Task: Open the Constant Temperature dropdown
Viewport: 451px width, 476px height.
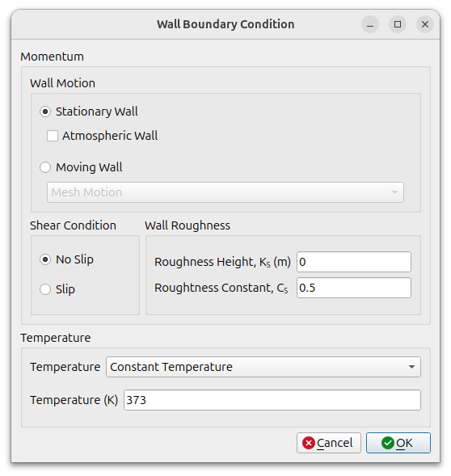Action: [x=263, y=367]
